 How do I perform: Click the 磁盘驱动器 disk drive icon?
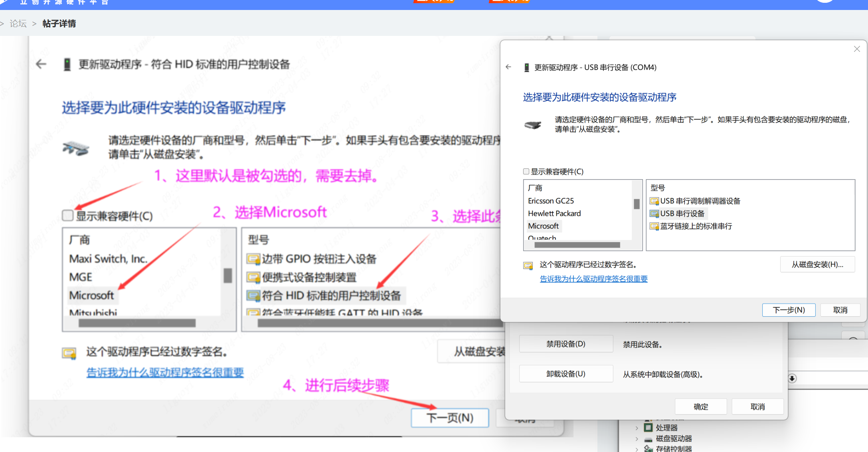point(648,439)
